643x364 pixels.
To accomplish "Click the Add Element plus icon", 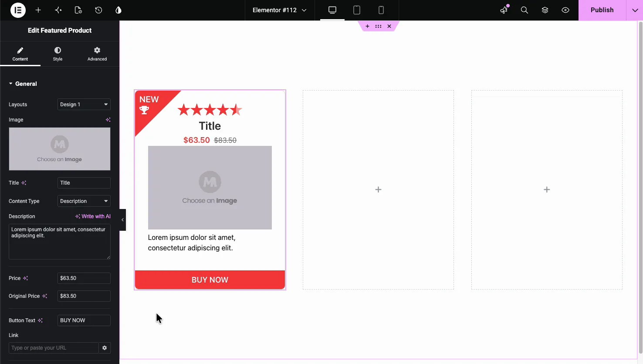I will [x=38, y=10].
